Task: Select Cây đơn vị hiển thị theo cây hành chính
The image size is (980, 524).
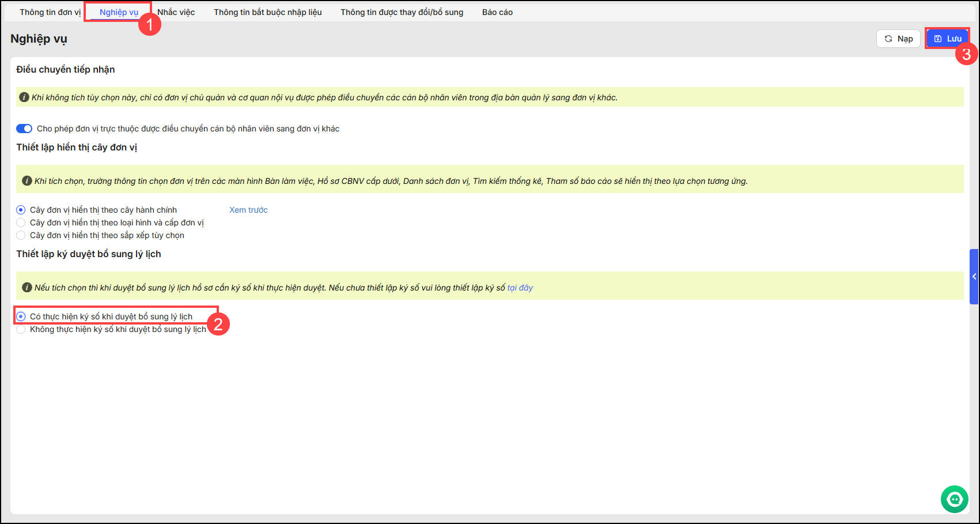Action: [x=21, y=210]
